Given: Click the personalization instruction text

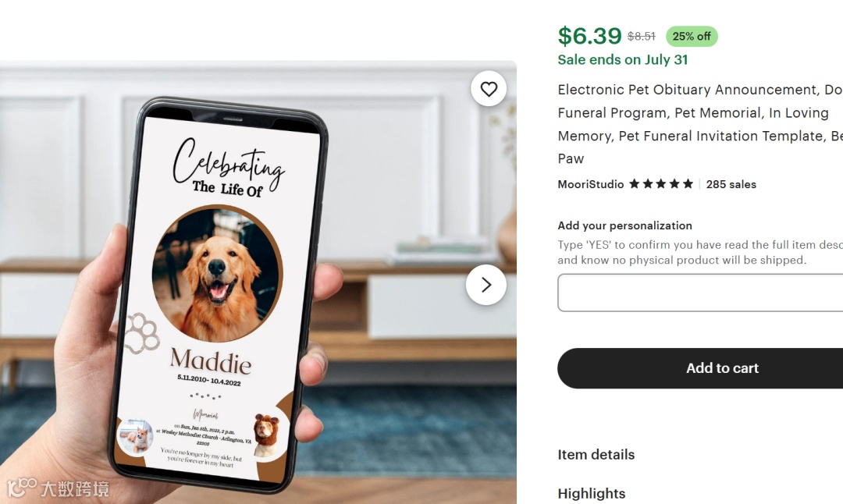Looking at the screenshot, I should pos(700,253).
